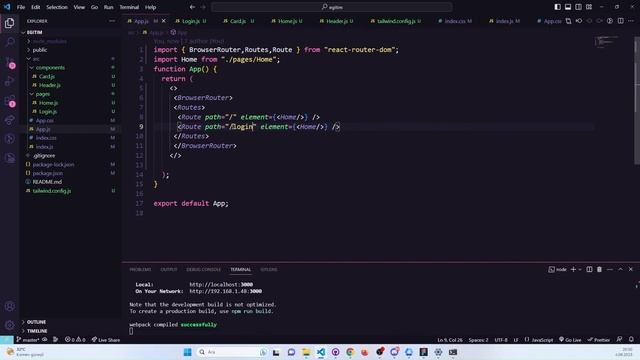Open the Customize Layout icon
This screenshot has height=360, width=640.
click(589, 7)
